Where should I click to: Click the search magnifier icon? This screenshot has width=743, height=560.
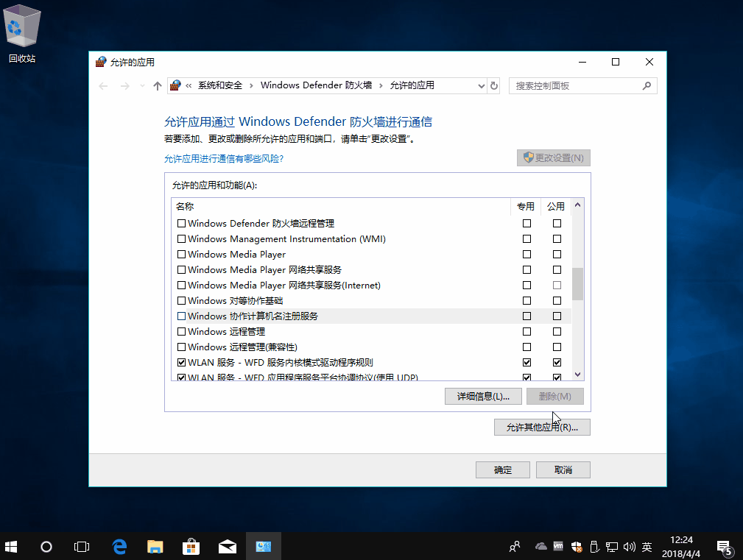(x=647, y=85)
